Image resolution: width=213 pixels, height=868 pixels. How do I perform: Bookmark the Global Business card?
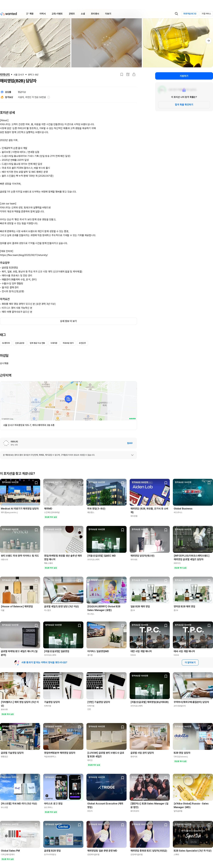click(x=209, y=483)
